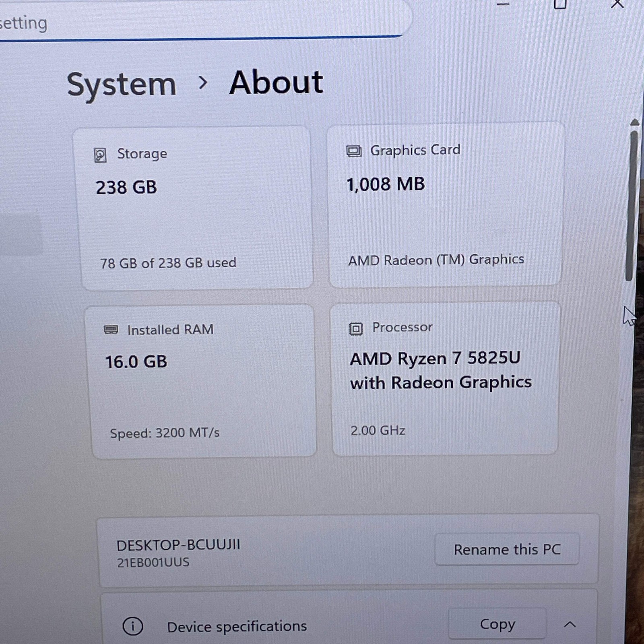This screenshot has width=644, height=644.
Task: Click the vertical scrollbar thumb
Action: (632, 205)
